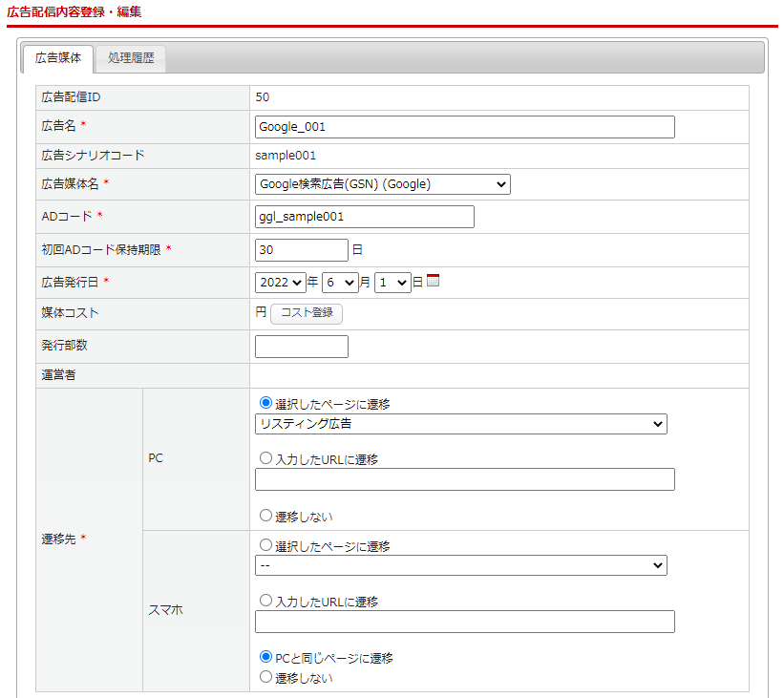
Task: Select PC '遷移しない' radio button
Action: (x=265, y=515)
